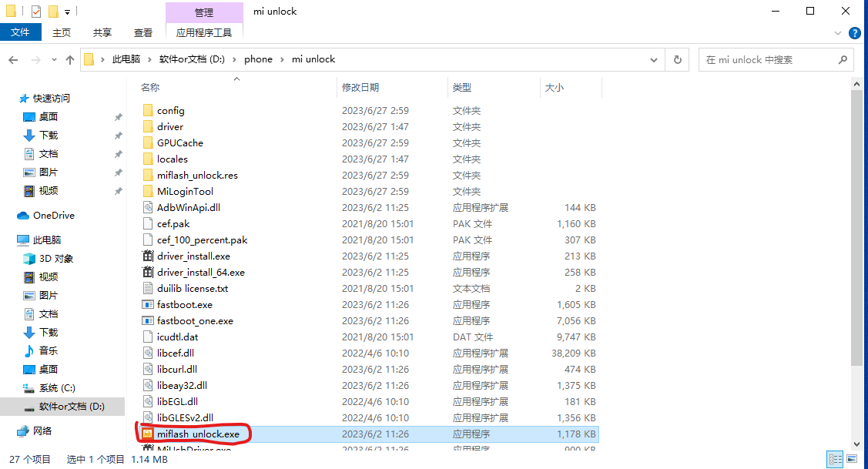Viewport: 868px width, 469px height.
Task: Click the duilib license.txt document icon
Action: point(148,288)
